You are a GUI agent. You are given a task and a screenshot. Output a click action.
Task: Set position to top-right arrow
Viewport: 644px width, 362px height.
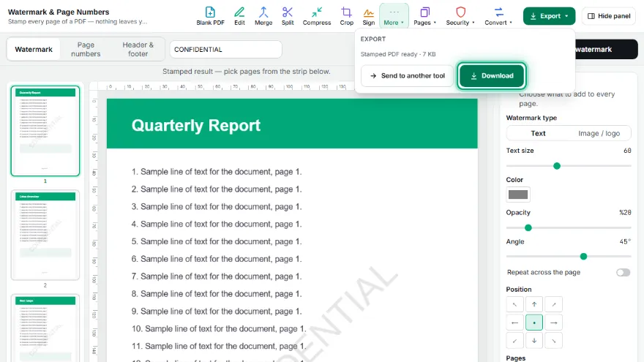[554, 304]
